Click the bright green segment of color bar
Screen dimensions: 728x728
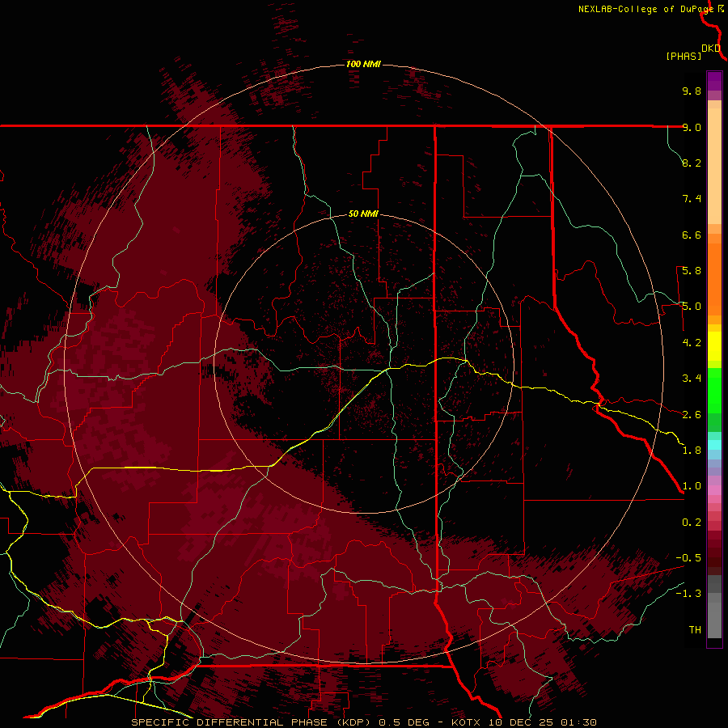714,391
